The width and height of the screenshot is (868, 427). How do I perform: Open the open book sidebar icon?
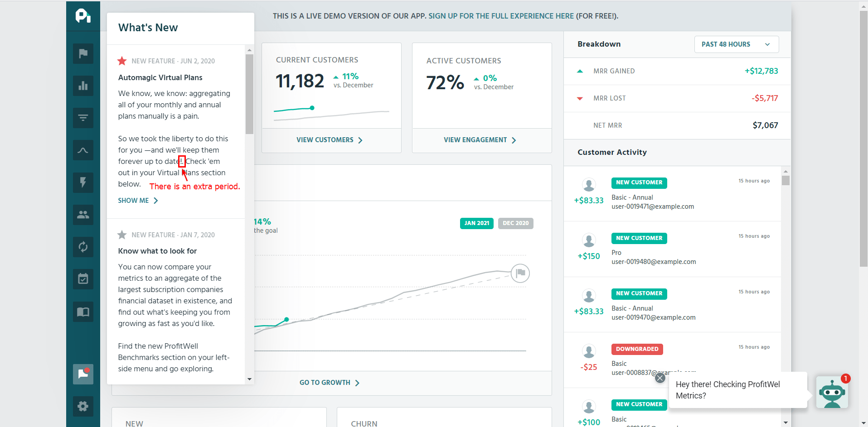coord(83,312)
